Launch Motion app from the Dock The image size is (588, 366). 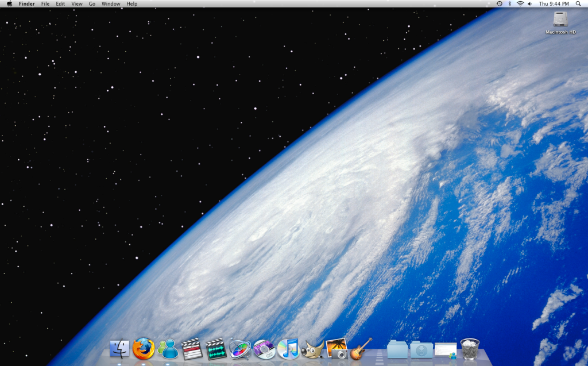pos(240,349)
